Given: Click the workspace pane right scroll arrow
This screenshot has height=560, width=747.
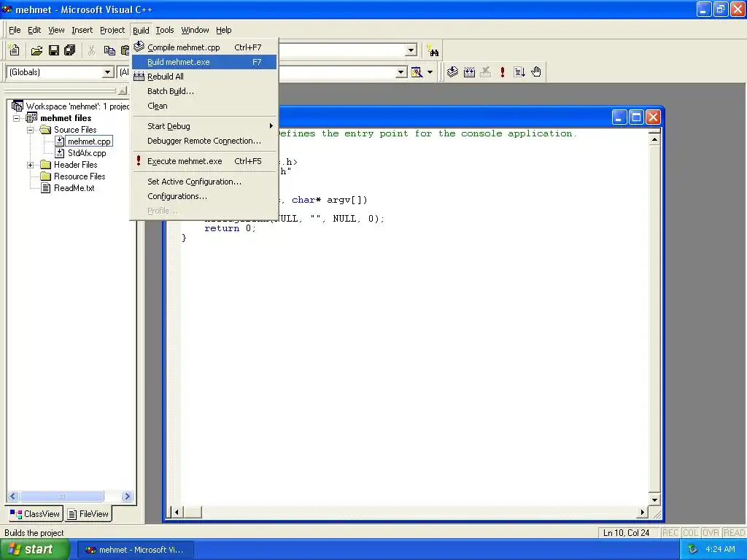Looking at the screenshot, I should [127, 496].
